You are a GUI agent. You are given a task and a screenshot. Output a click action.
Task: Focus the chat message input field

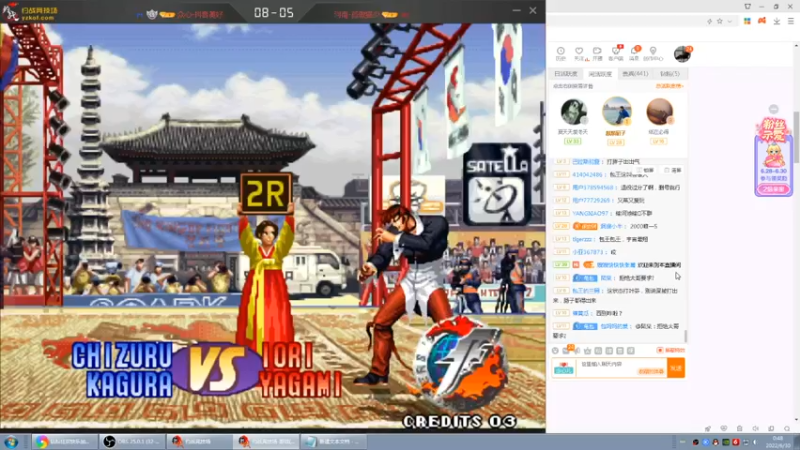(x=621, y=367)
